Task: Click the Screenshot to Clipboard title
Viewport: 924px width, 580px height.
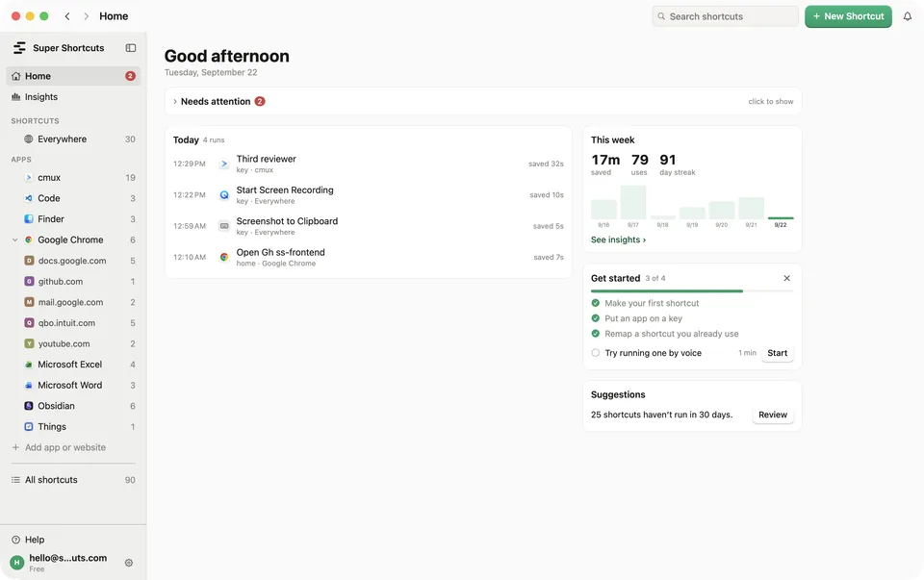Action: (287, 221)
